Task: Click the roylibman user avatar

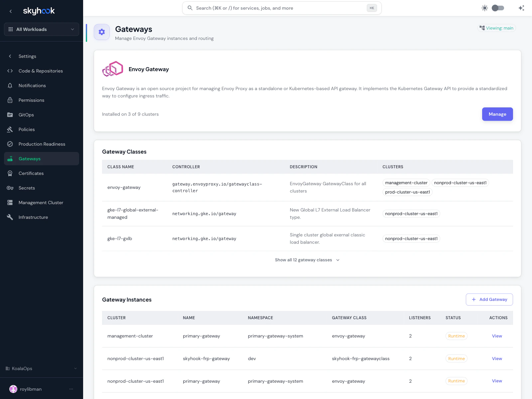Action: [x=13, y=389]
